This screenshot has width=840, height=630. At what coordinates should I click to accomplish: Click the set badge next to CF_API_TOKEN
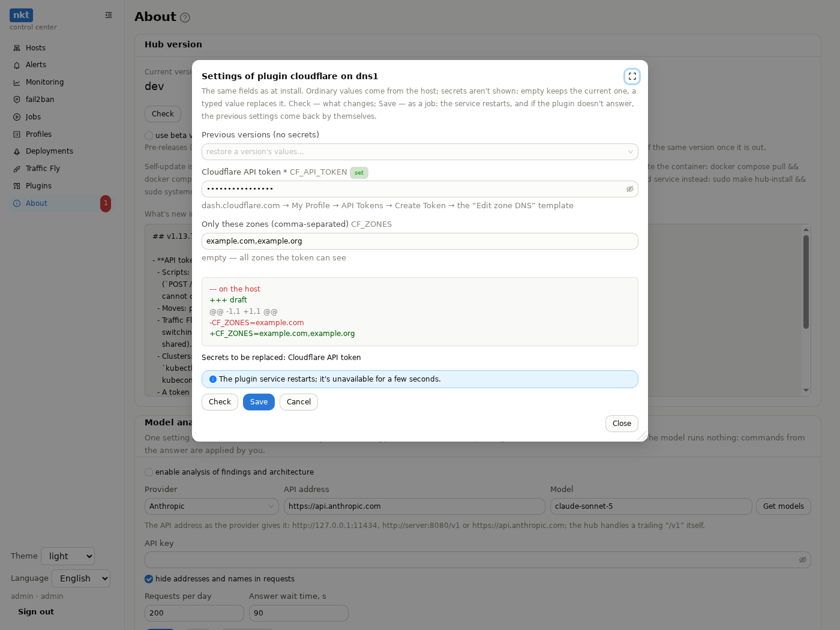[x=359, y=173]
